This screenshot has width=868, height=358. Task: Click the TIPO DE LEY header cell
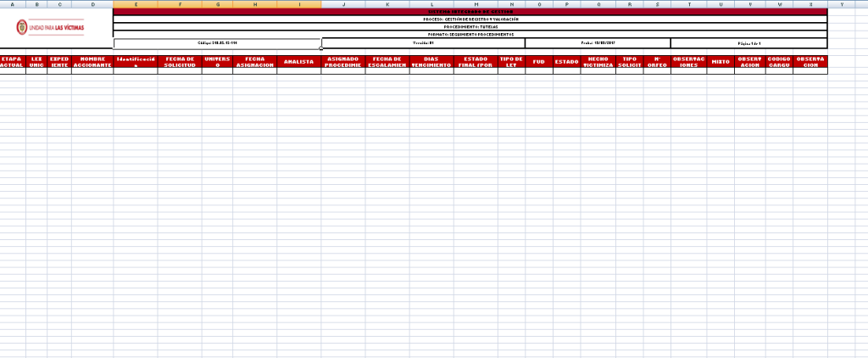point(511,62)
